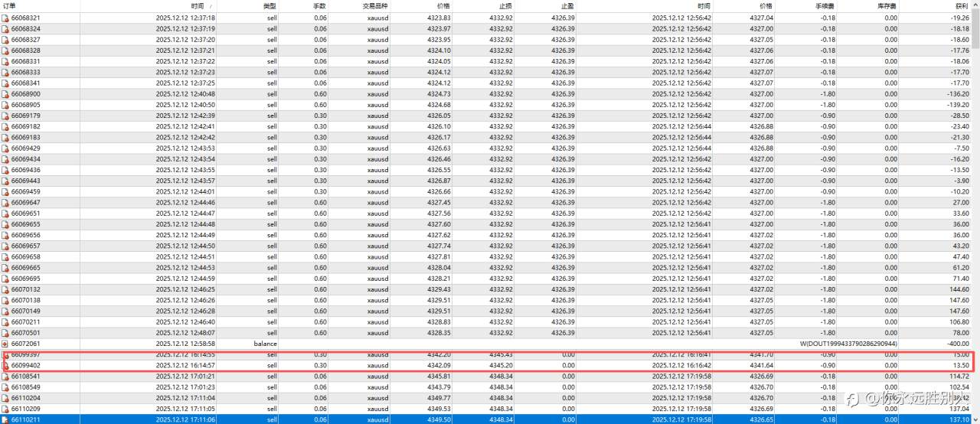Screen dimensions: 980x424
Task: Select order number 66069655
Action: click(26, 224)
